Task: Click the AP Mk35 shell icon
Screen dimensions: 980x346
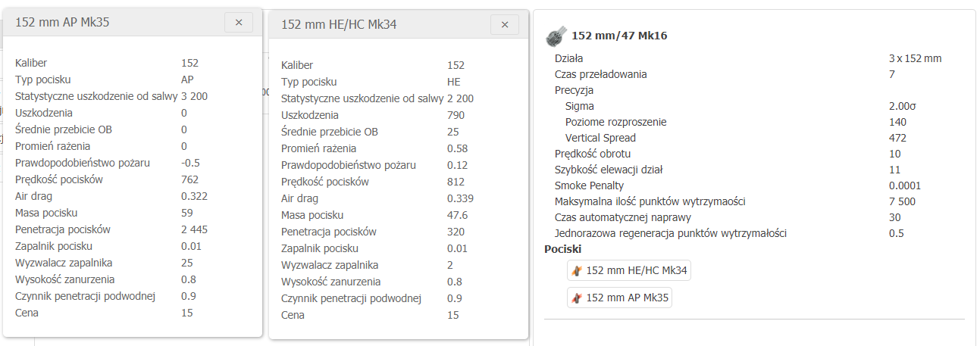Action: (x=577, y=298)
